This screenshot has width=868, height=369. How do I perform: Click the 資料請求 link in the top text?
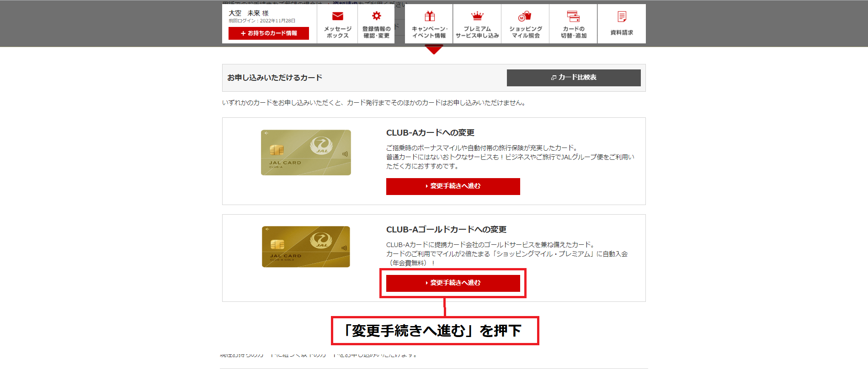(345, 3)
